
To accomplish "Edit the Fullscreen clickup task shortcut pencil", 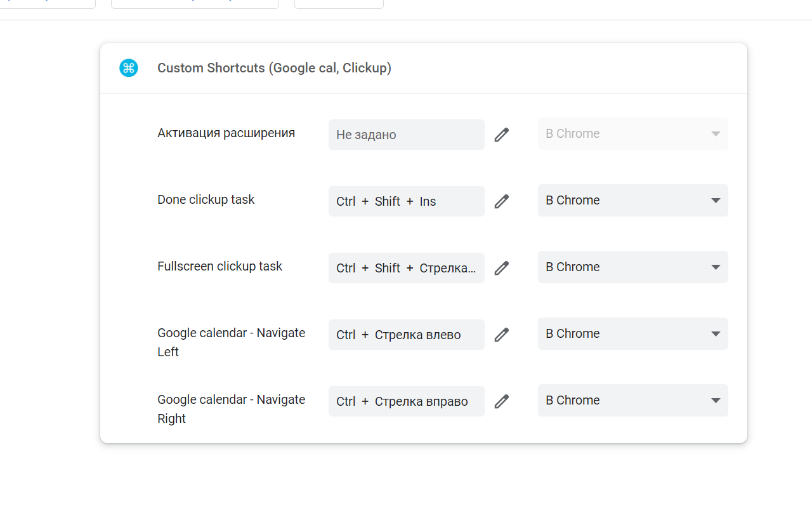I will [502, 268].
